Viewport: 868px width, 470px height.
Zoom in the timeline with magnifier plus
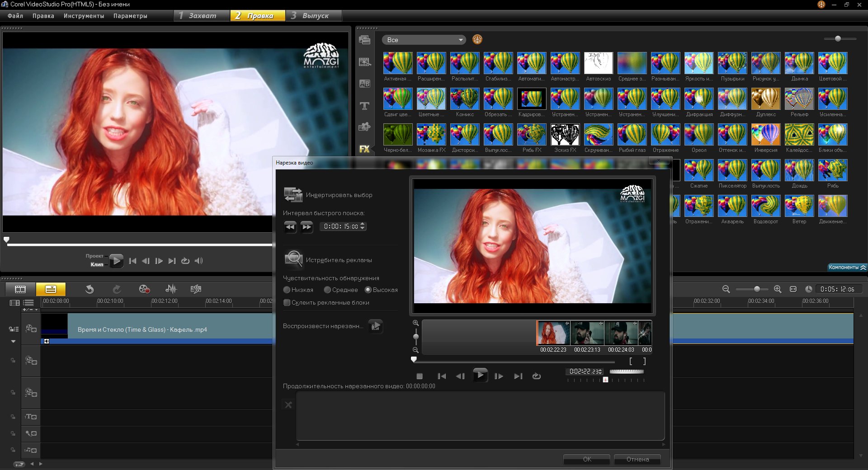[x=778, y=289]
